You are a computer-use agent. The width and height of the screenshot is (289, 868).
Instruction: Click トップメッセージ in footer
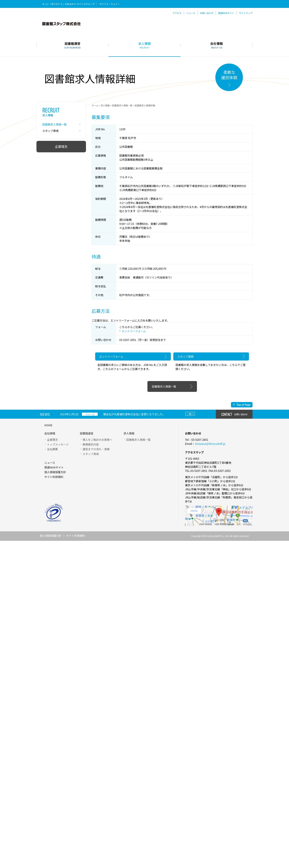point(58,444)
